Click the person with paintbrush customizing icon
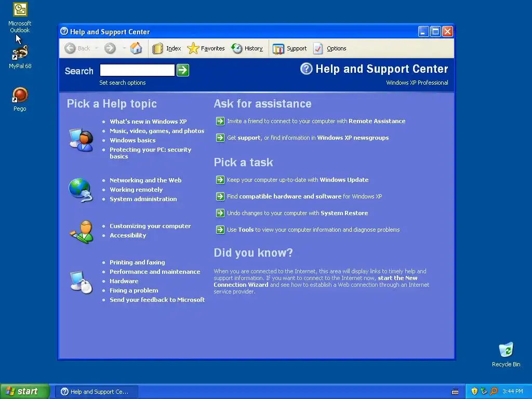The width and height of the screenshot is (532, 399). (82, 232)
